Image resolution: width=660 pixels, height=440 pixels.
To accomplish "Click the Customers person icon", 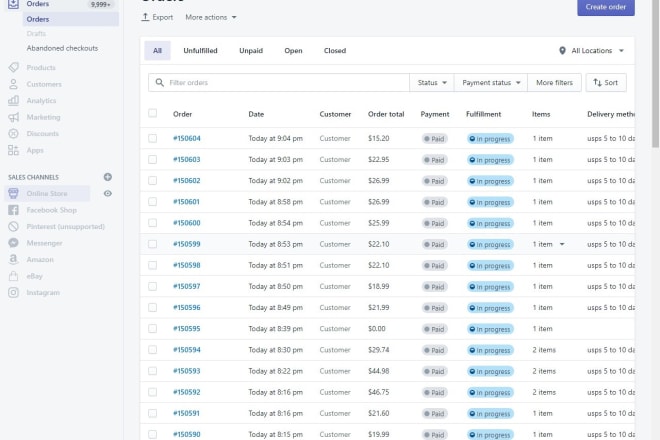I will coord(13,84).
